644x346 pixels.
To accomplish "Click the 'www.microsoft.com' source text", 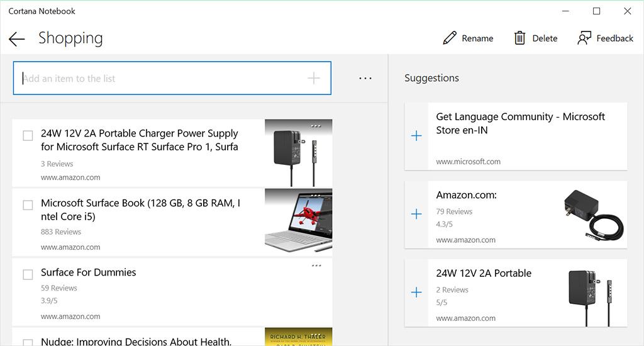I will point(468,162).
